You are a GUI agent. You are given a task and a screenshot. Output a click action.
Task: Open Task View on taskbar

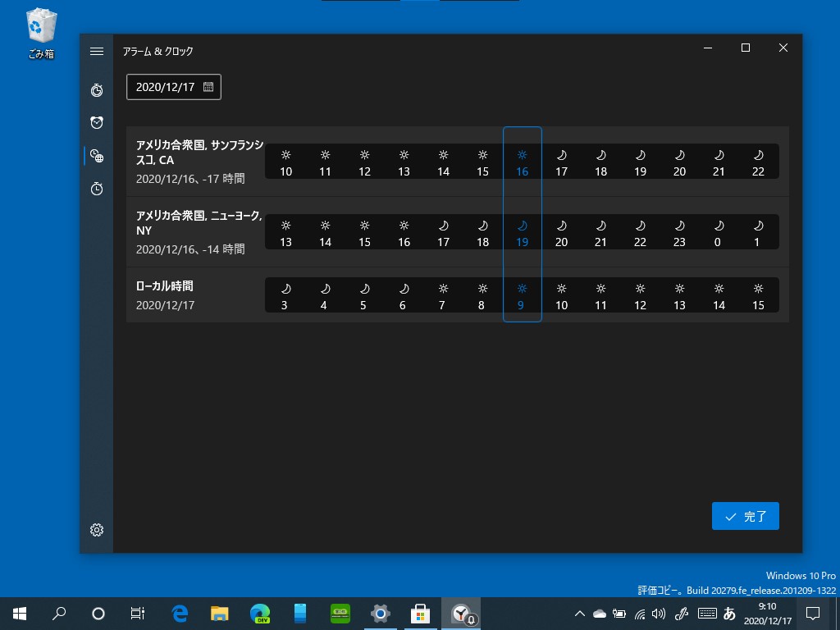point(138,614)
